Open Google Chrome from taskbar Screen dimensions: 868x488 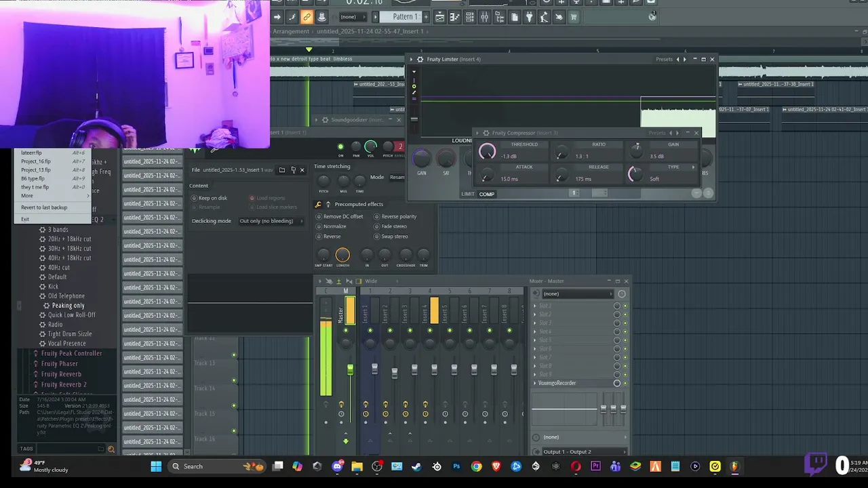pos(477,466)
